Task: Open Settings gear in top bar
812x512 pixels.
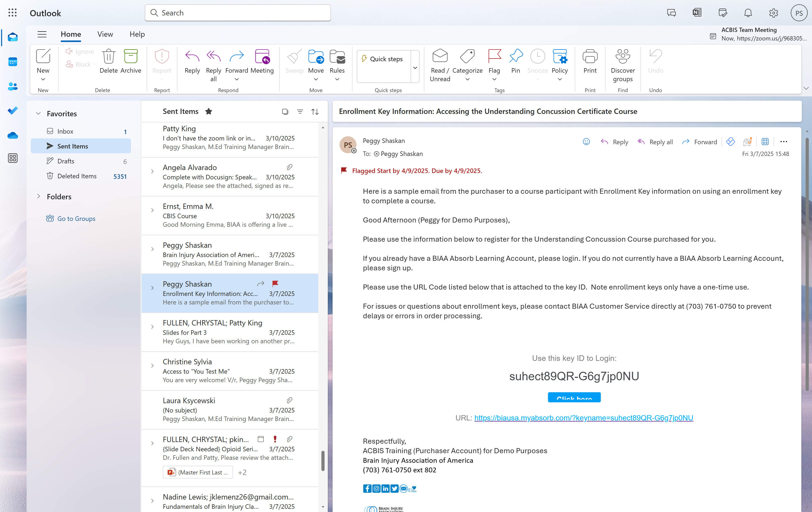Action: click(773, 13)
